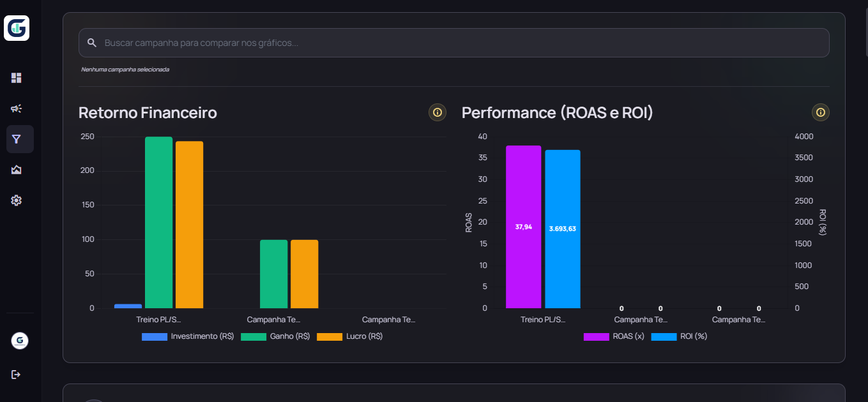Click the '250' axis value

[88, 137]
